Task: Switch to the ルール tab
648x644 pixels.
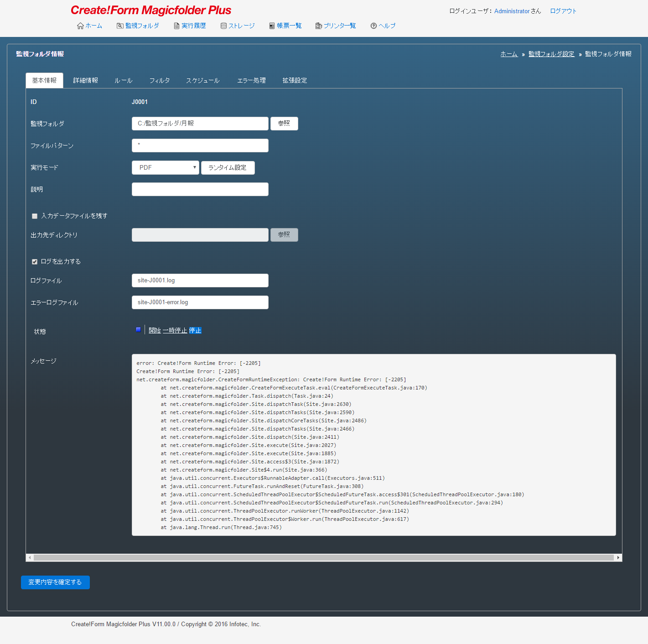Action: pyautogui.click(x=124, y=81)
